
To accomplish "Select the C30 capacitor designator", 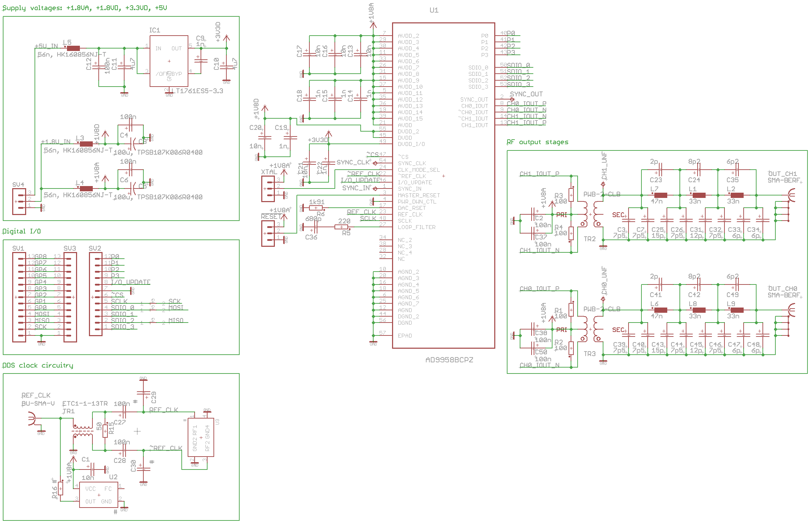I will coord(133,466).
